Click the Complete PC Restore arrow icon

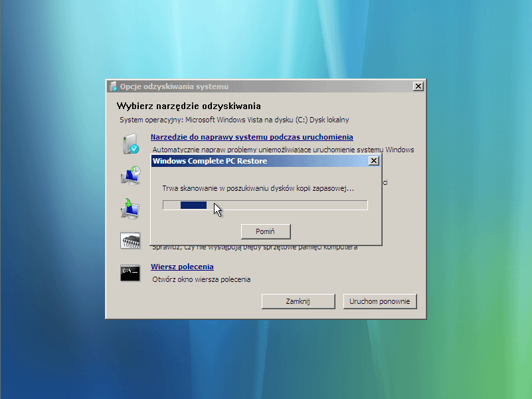(x=130, y=209)
